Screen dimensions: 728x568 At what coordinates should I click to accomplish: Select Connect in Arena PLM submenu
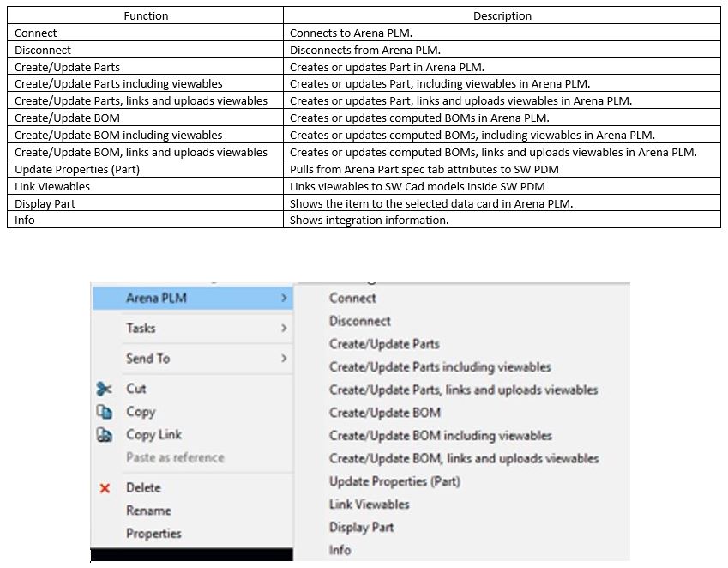(352, 299)
